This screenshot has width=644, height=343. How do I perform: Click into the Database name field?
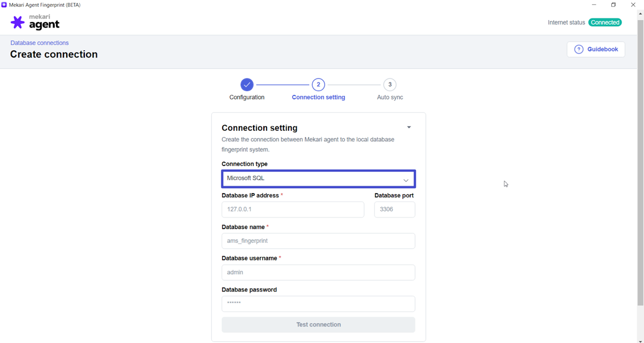pyautogui.click(x=318, y=241)
